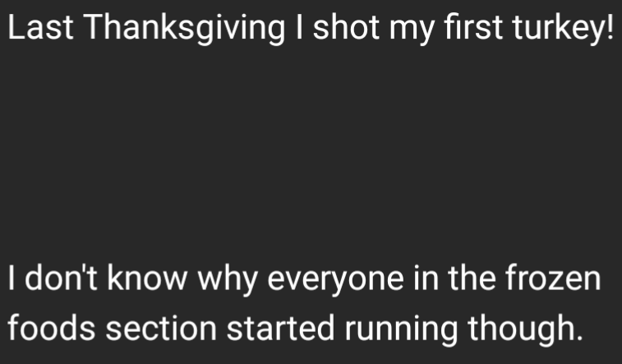Click the word "started"
This screenshot has height=364, width=622.
(x=280, y=328)
